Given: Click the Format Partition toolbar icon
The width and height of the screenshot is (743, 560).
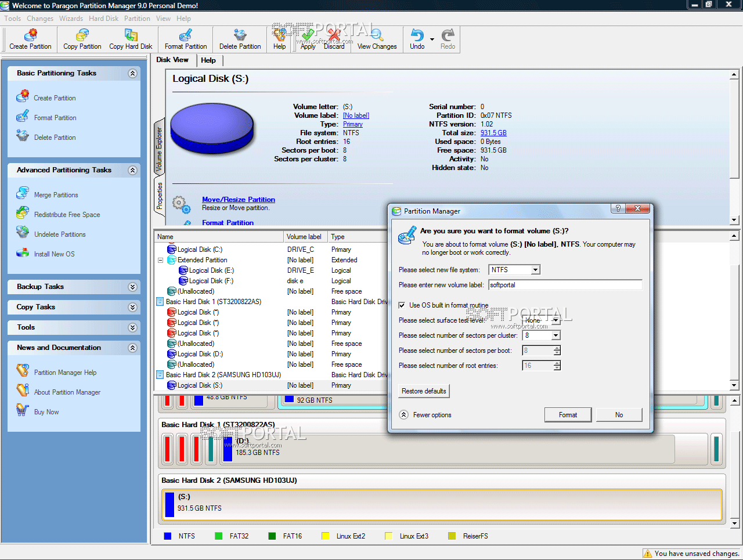Looking at the screenshot, I should click(186, 39).
